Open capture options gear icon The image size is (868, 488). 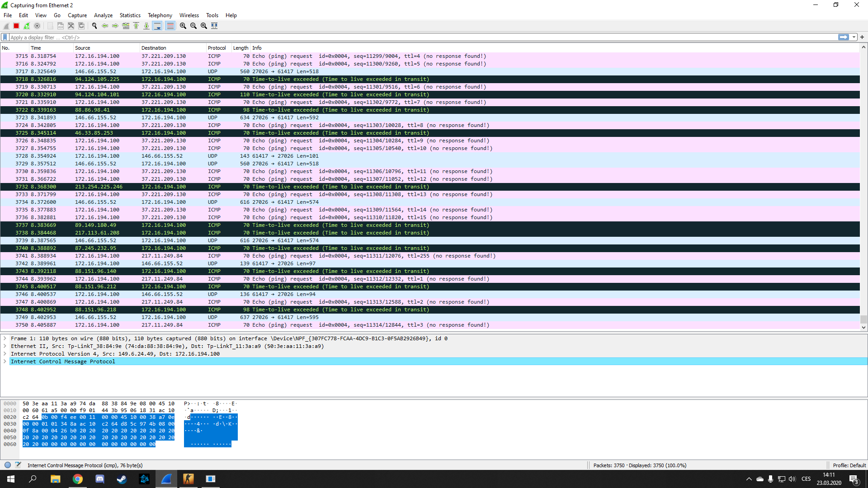click(38, 26)
